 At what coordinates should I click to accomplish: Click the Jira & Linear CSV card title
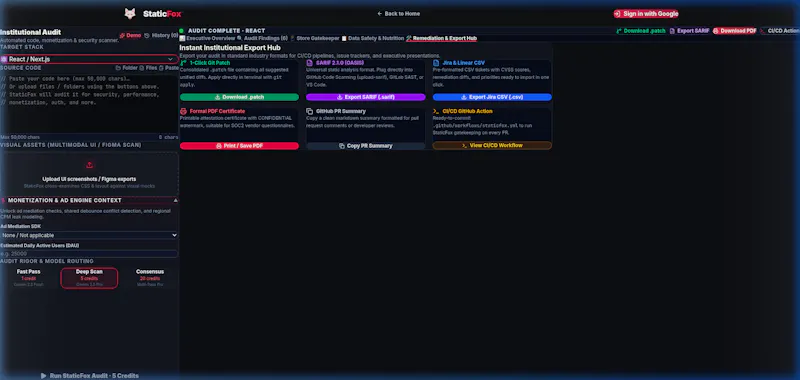pyautogui.click(x=464, y=63)
